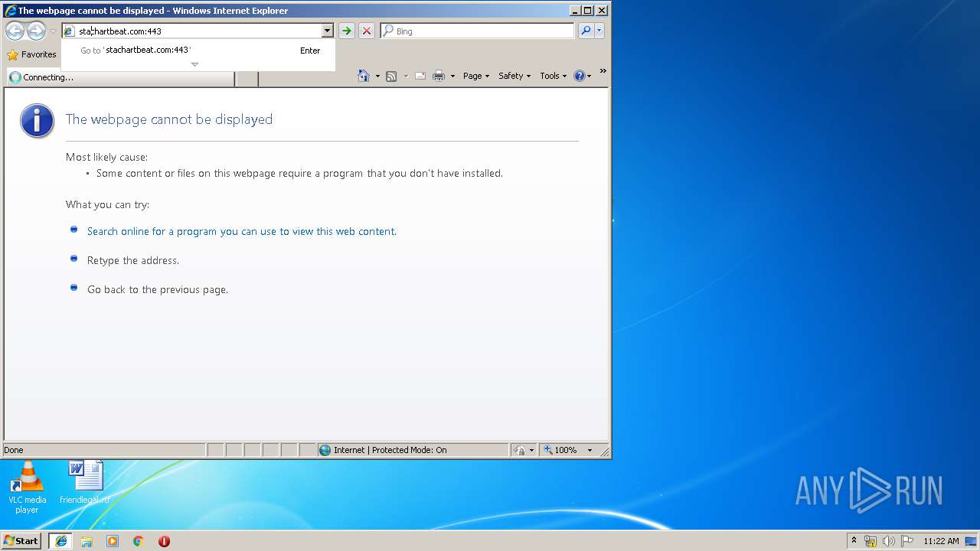The width and height of the screenshot is (980, 551).
Task: Select Internet Explorer in the taskbar
Action: (x=60, y=540)
